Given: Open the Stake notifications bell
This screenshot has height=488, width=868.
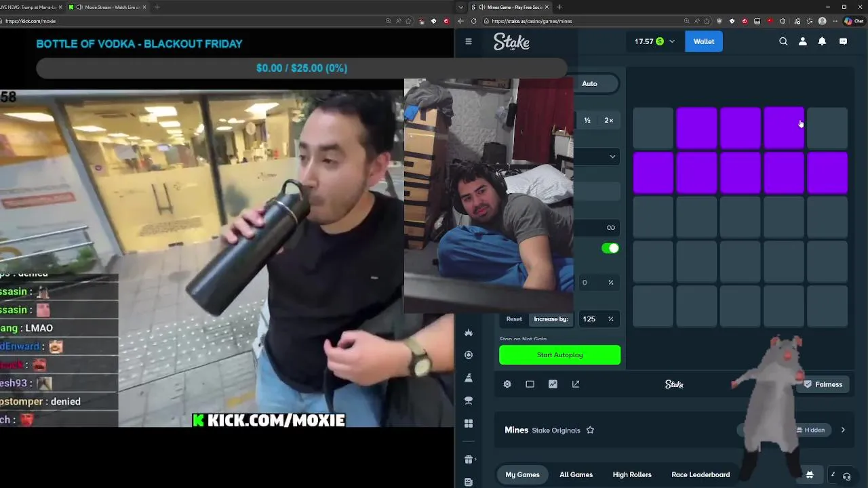Looking at the screenshot, I should (x=822, y=41).
